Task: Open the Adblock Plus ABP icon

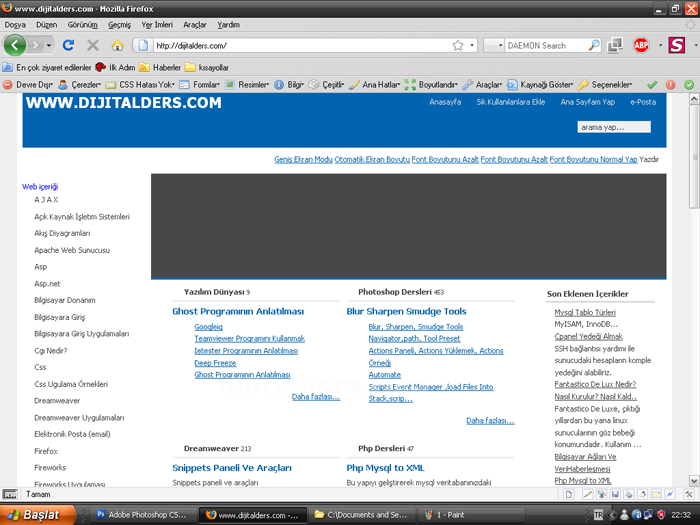Action: 641,45
